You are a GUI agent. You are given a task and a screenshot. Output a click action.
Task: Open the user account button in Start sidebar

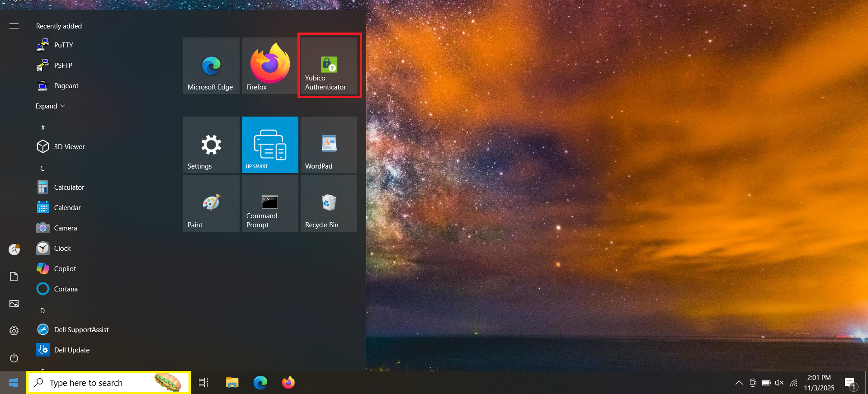point(14,249)
